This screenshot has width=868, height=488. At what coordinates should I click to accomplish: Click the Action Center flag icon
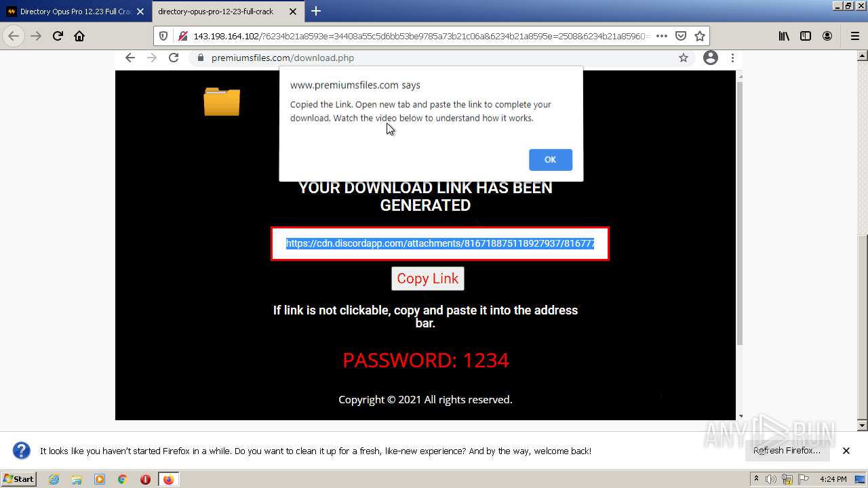point(803,479)
